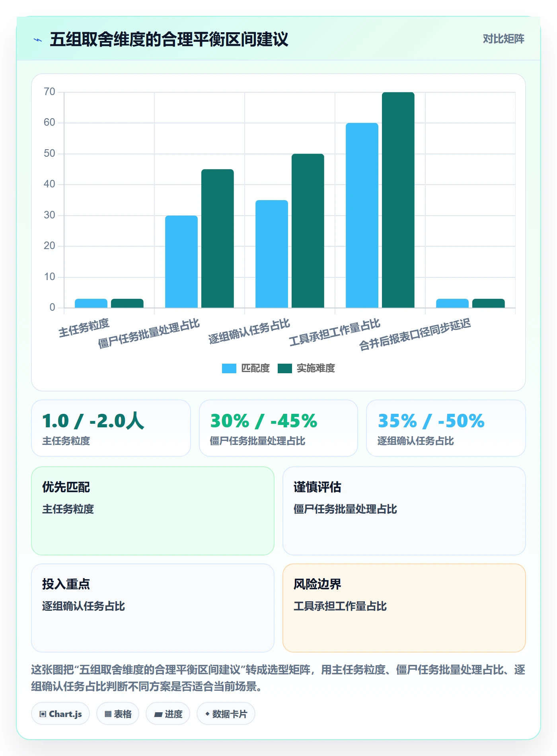Click the 30% / -45% stat value
This screenshot has width=557, height=756.
[264, 421]
